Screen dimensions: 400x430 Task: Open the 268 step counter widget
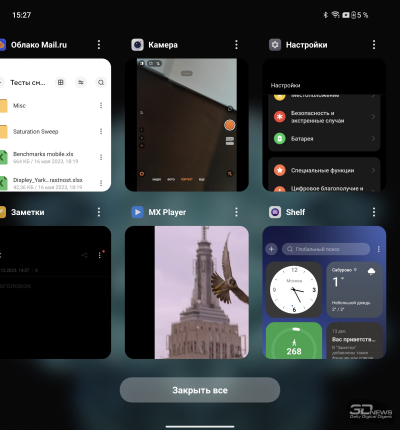pyautogui.click(x=294, y=340)
